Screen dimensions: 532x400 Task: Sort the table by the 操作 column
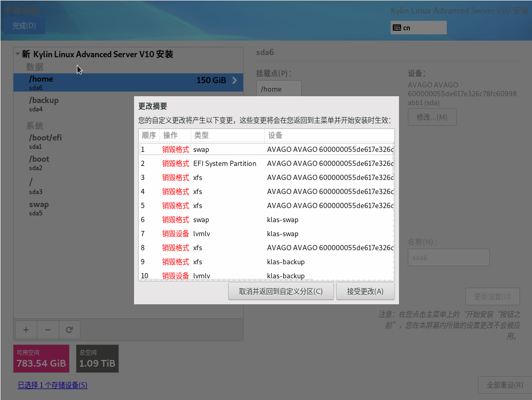click(175, 135)
